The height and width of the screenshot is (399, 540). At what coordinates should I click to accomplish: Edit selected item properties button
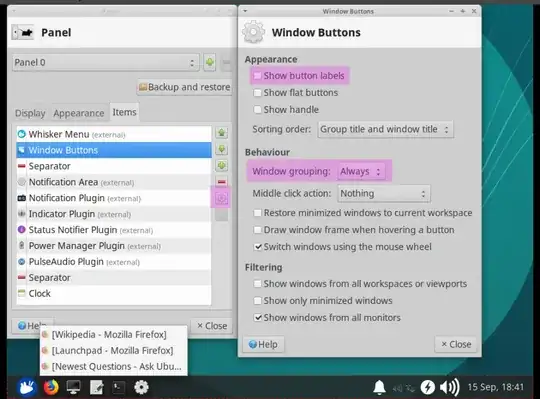click(x=221, y=198)
